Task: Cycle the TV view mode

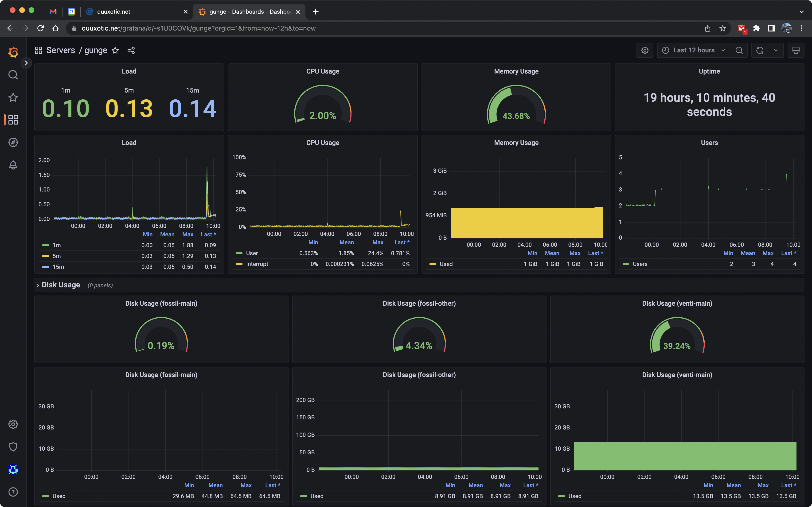Action: click(x=796, y=50)
